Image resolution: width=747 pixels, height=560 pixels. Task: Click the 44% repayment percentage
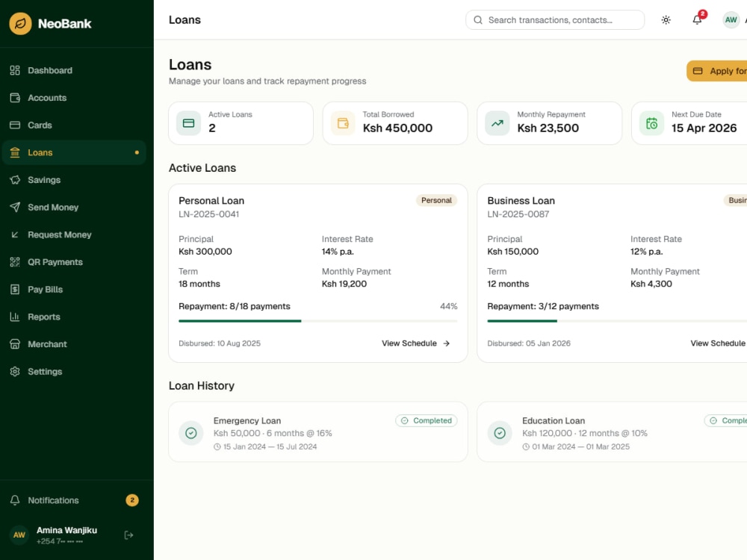coord(449,306)
